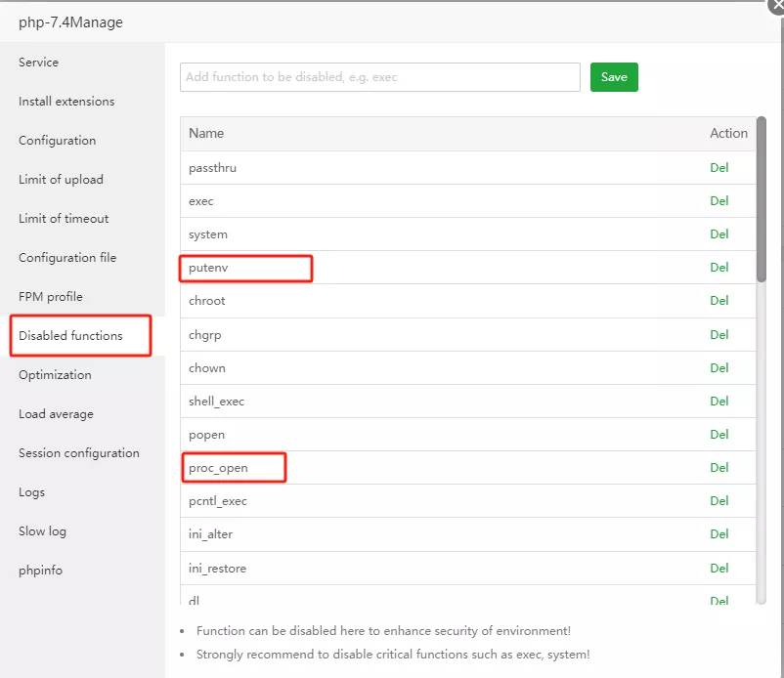
Task: Close the php-7.4 Manage dialog
Action: tap(775, 5)
